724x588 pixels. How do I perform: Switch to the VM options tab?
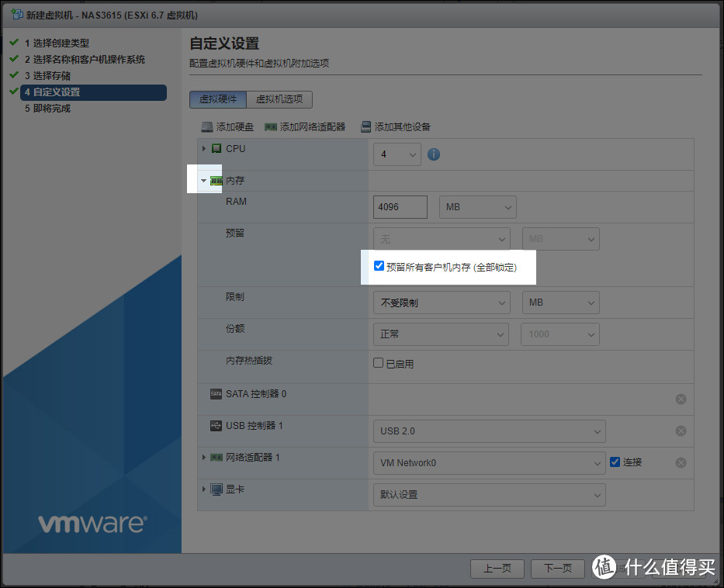tap(279, 99)
